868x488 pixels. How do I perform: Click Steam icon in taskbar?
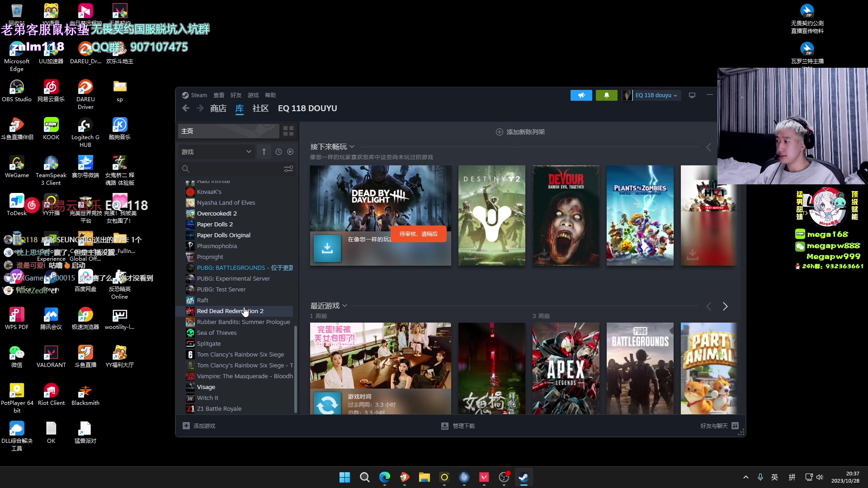tap(524, 477)
